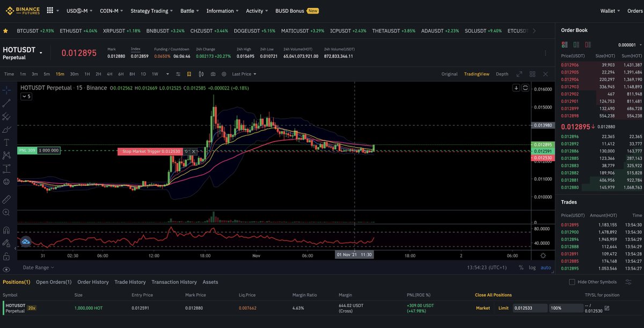
Task: Switch to Transaction History tab
Action: coord(174,282)
